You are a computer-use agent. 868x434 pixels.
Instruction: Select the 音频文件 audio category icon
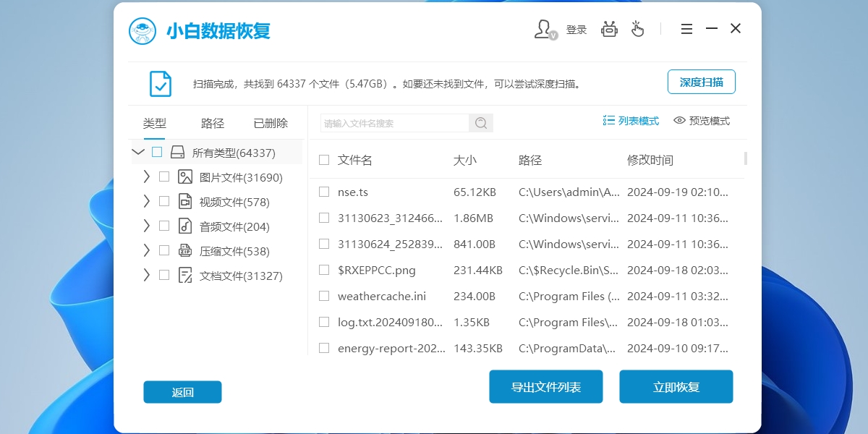click(x=184, y=226)
